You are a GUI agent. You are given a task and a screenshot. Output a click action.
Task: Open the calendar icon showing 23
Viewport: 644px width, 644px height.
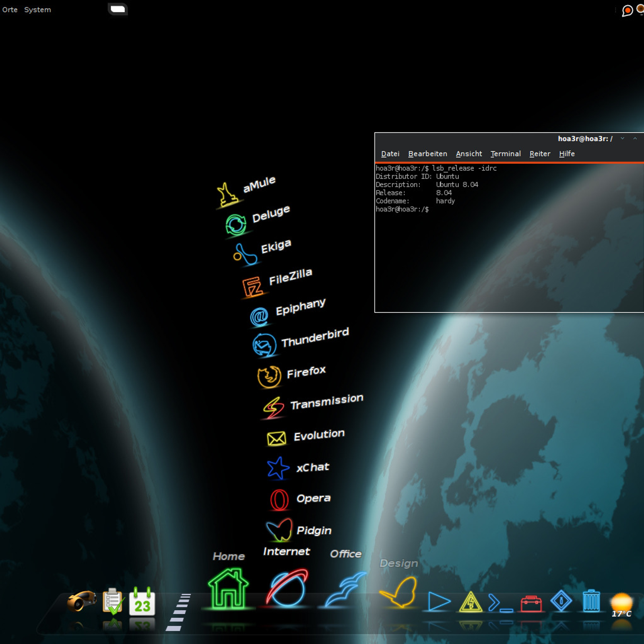tap(142, 601)
